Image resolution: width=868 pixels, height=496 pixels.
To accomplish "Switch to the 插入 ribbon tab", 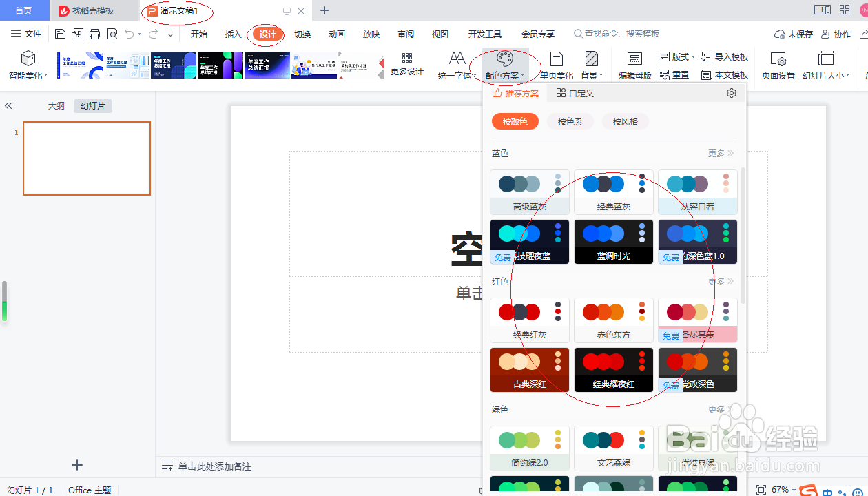I will coord(233,33).
